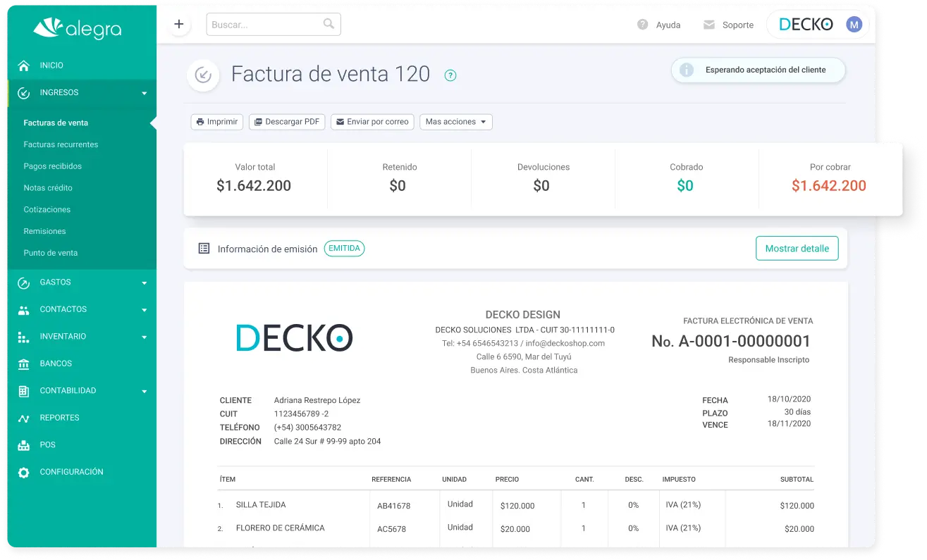Open Reportes in the sidebar
927x560 pixels.
[59, 418]
